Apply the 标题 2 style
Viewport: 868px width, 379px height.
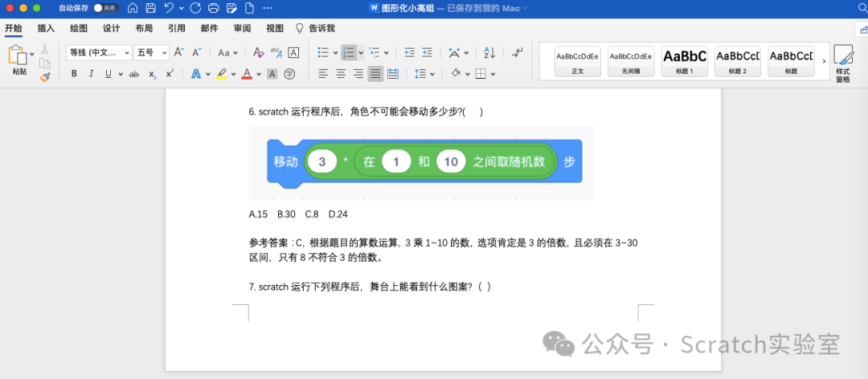[x=737, y=61]
